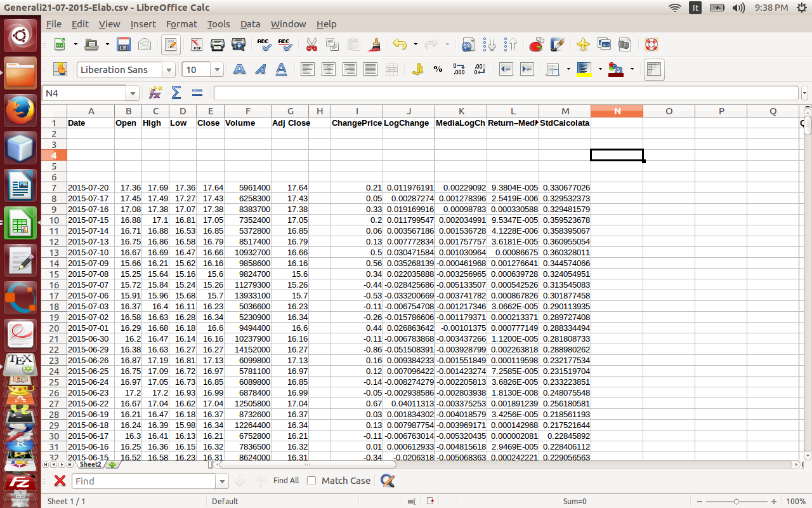This screenshot has width=812, height=508.
Task: Open the Font Size dropdown
Action: [x=217, y=70]
